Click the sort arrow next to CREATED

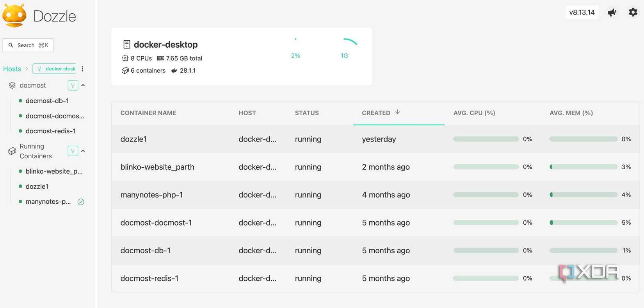(x=398, y=112)
